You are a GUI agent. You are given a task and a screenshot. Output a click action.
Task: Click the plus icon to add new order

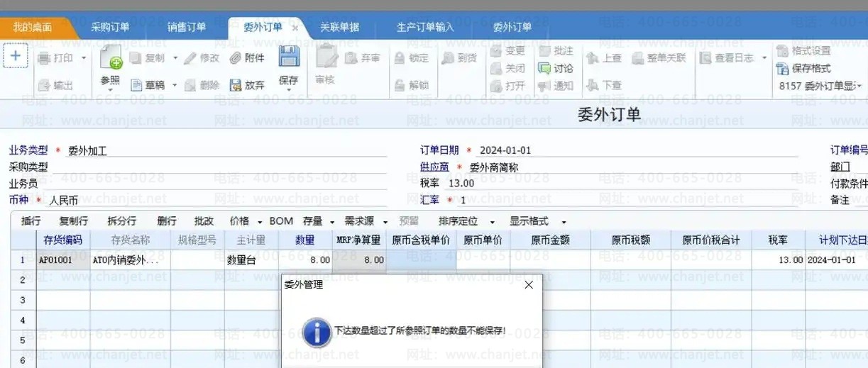click(16, 55)
